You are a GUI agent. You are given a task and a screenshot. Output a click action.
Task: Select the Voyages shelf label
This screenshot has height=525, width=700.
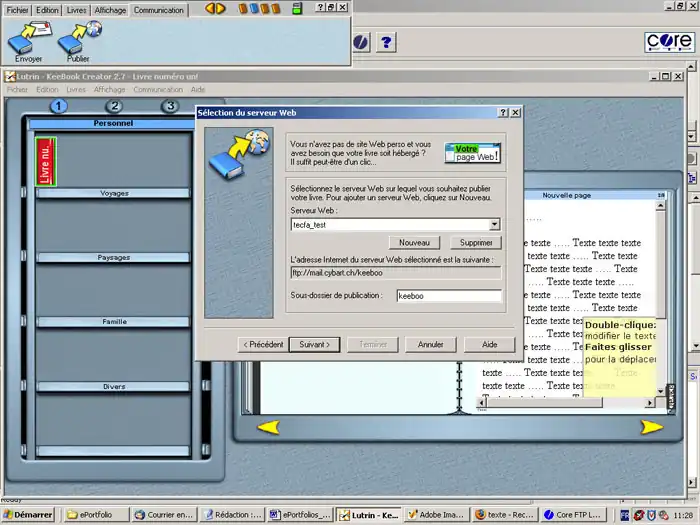point(114,193)
